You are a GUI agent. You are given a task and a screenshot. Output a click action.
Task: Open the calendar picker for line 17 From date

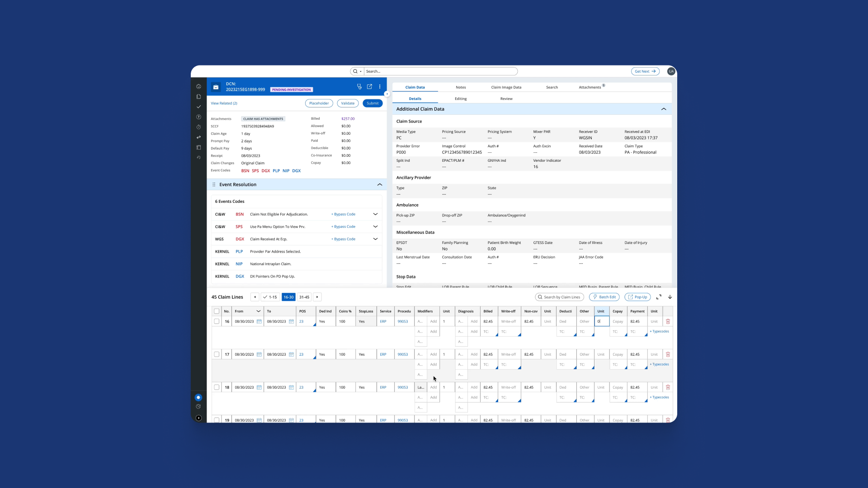click(259, 354)
